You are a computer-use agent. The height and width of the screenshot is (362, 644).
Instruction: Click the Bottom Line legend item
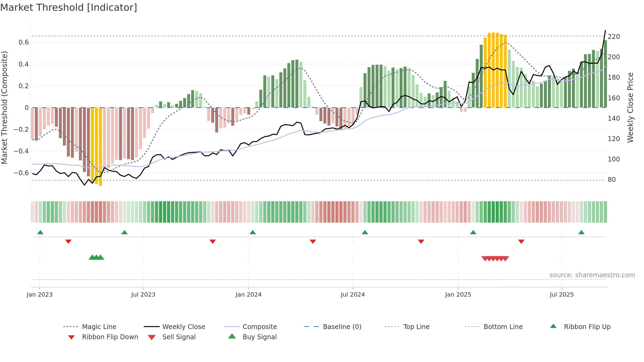pyautogui.click(x=494, y=327)
